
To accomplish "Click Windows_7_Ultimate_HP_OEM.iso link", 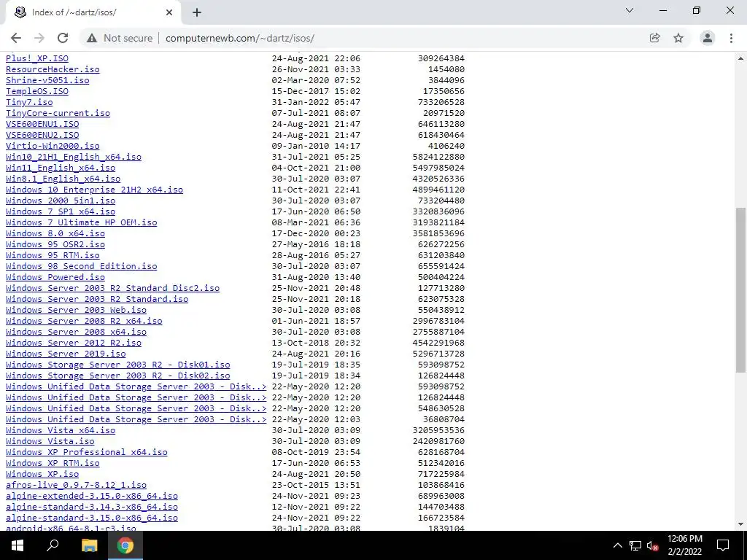I will pos(82,222).
